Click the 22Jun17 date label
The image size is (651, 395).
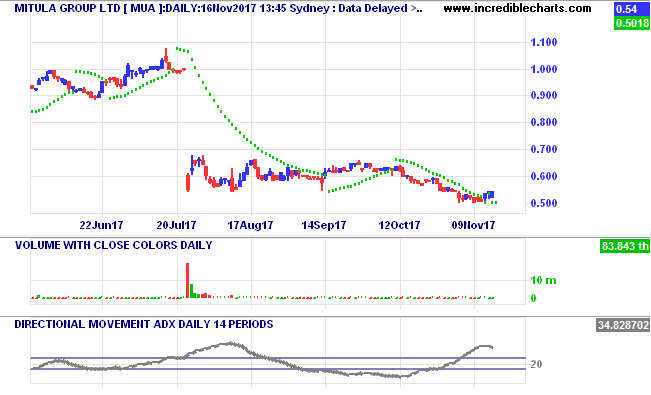[x=101, y=226]
